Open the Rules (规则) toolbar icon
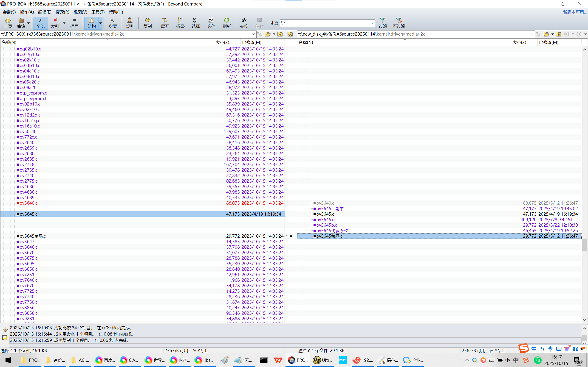Viewport: 588px width, 367px height. [130, 23]
